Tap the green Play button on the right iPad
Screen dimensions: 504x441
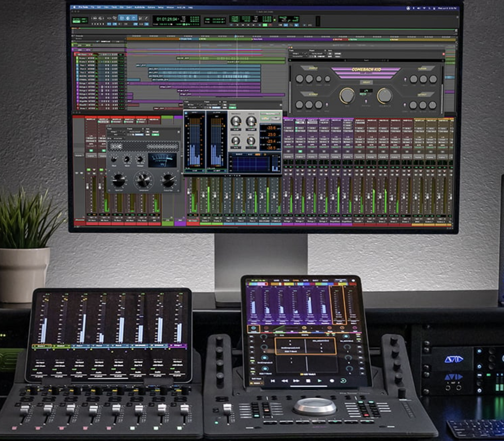320,381
